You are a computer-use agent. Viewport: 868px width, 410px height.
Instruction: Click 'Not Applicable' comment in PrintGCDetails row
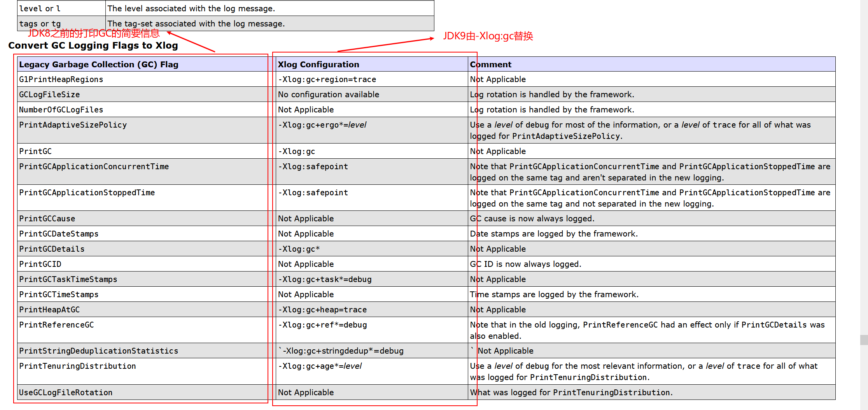click(x=498, y=249)
